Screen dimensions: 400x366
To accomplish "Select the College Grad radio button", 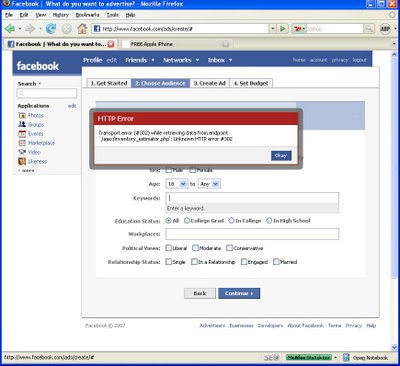I will (x=187, y=221).
